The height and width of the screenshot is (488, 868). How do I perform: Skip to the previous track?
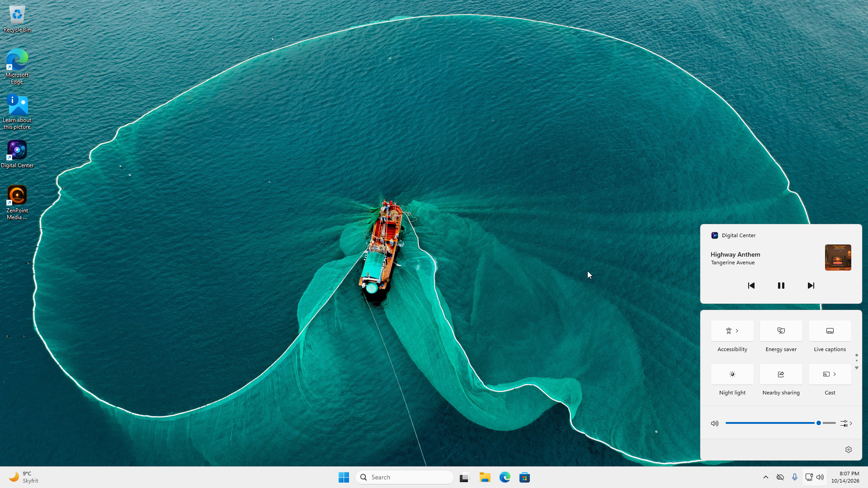(751, 286)
